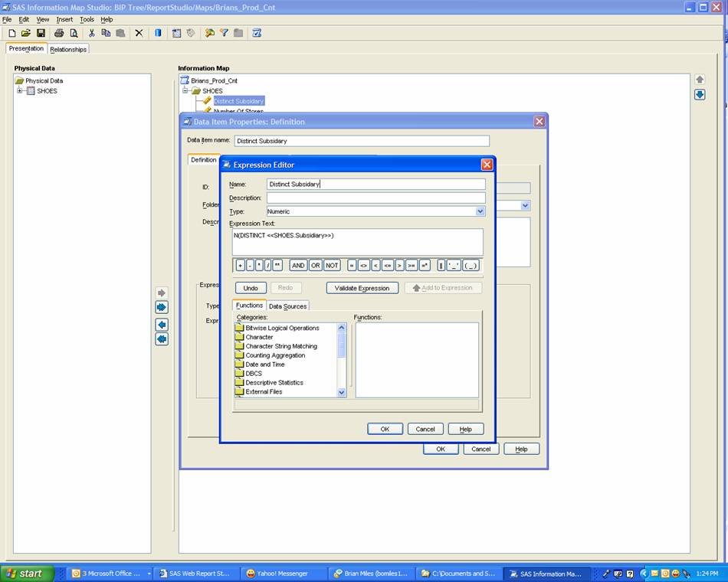Image resolution: width=728 pixels, height=582 pixels.
Task: Click the Undo button in Expression Editor
Action: coord(250,288)
